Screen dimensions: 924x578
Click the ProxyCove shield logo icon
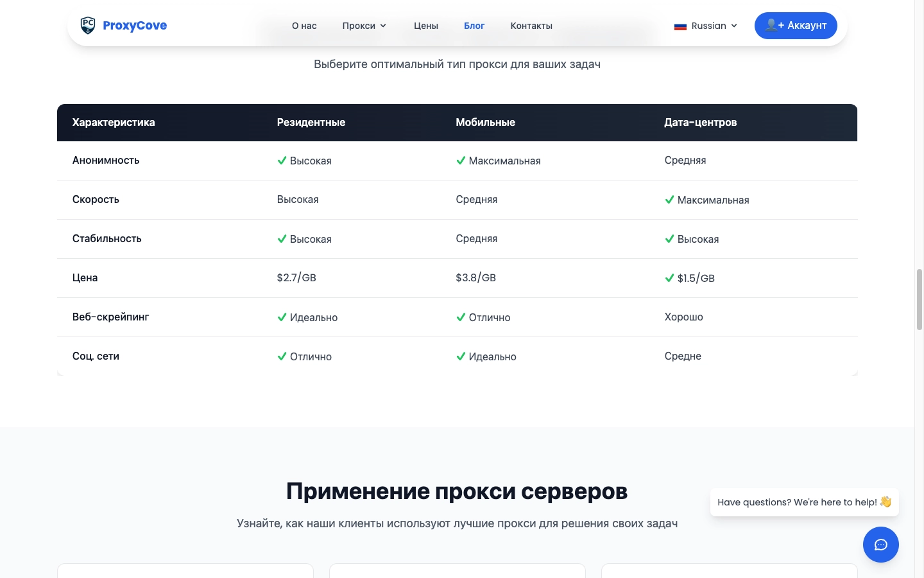click(x=88, y=25)
